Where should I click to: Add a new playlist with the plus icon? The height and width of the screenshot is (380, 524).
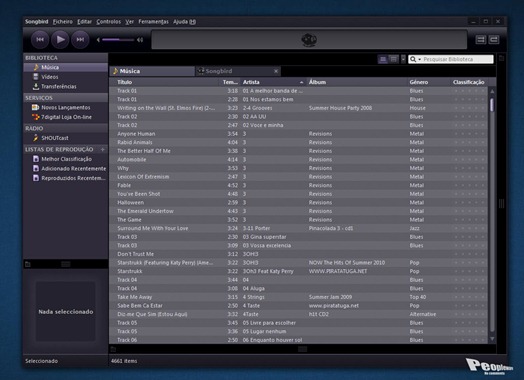[103, 149]
